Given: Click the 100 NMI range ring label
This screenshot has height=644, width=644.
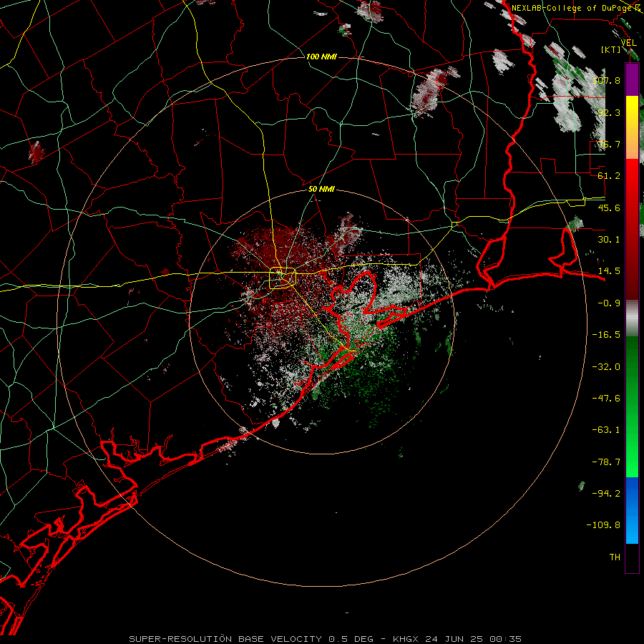Looking at the screenshot, I should pyautogui.click(x=321, y=57).
